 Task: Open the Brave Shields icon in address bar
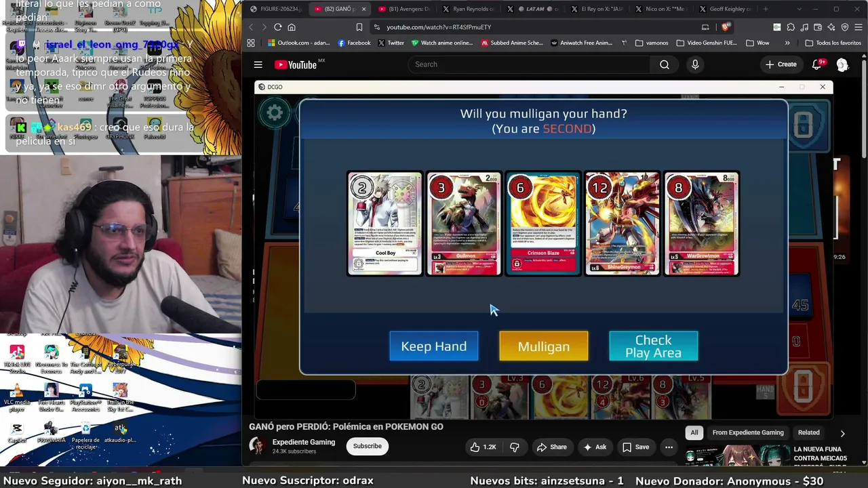(726, 27)
